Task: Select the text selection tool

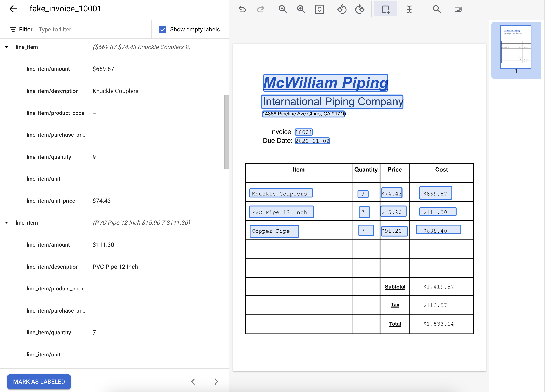Action: coord(409,9)
